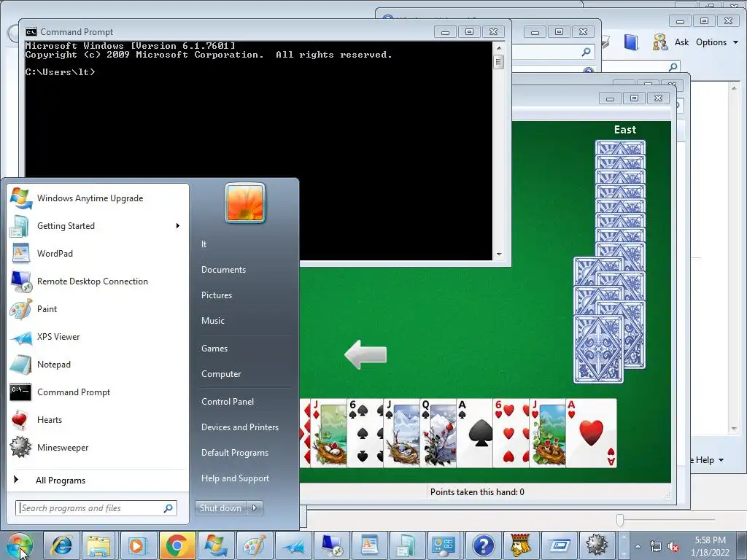Open the Options dropdown in Help window
Image resolution: width=747 pixels, height=560 pixels.
click(x=717, y=42)
